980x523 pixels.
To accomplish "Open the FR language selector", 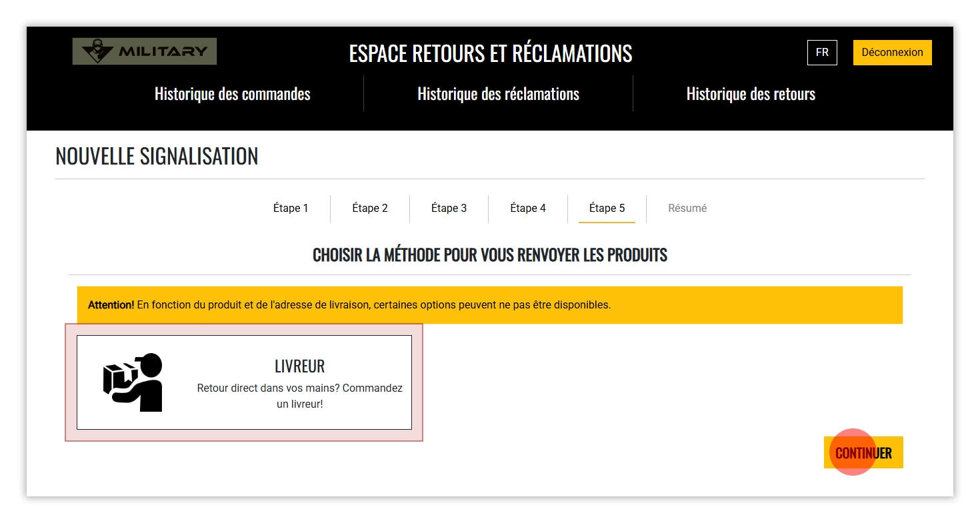I will [x=821, y=53].
